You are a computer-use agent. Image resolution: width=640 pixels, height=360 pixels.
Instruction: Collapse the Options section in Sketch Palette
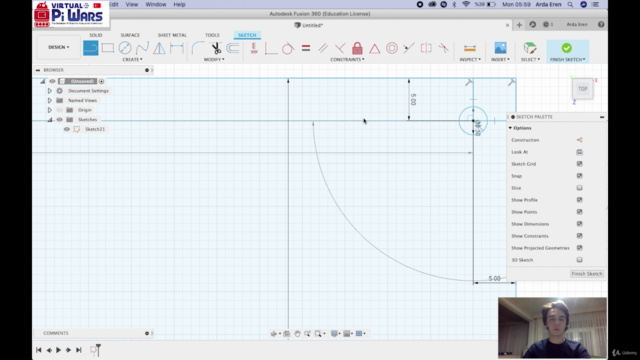[510, 128]
